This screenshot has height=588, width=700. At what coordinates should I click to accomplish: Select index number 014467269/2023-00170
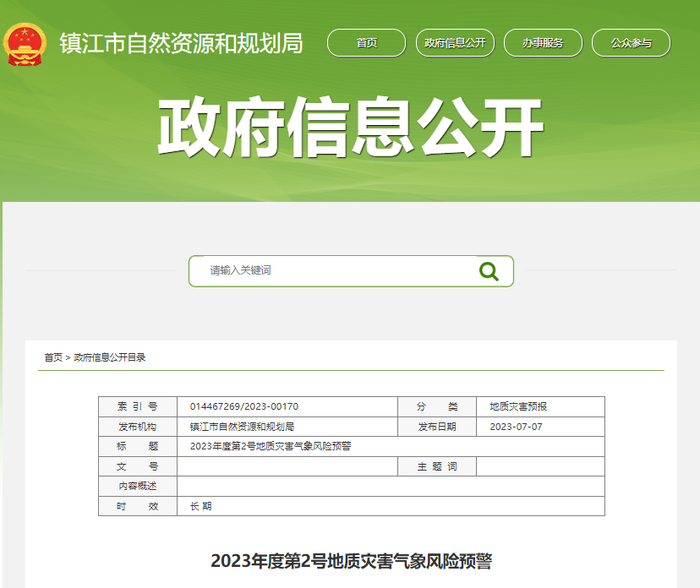point(244,406)
